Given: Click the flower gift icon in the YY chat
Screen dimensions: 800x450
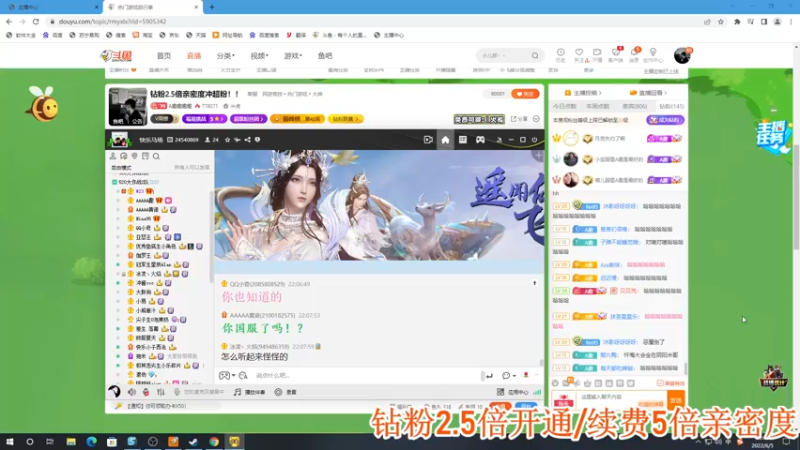Looking at the screenshot, I should click(x=526, y=376).
